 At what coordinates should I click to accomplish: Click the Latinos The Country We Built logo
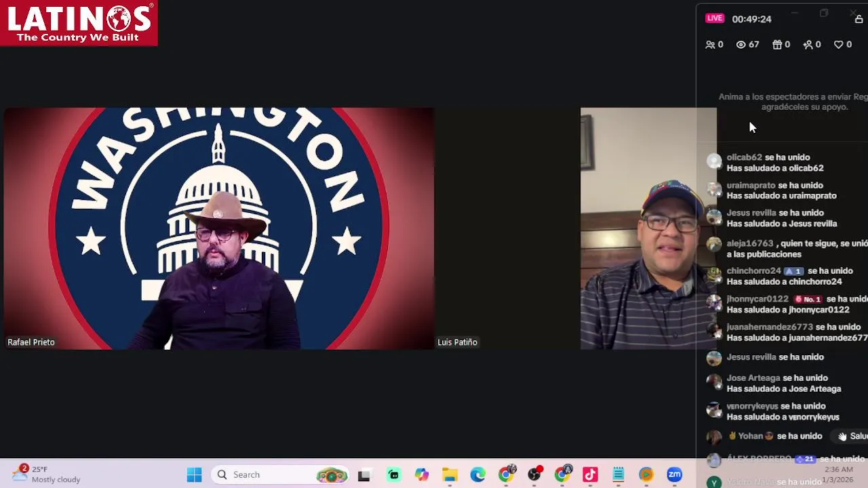[x=79, y=23]
